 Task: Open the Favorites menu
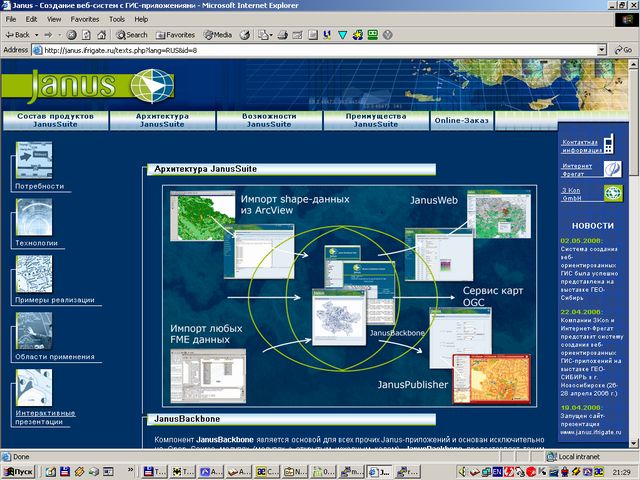coord(85,19)
